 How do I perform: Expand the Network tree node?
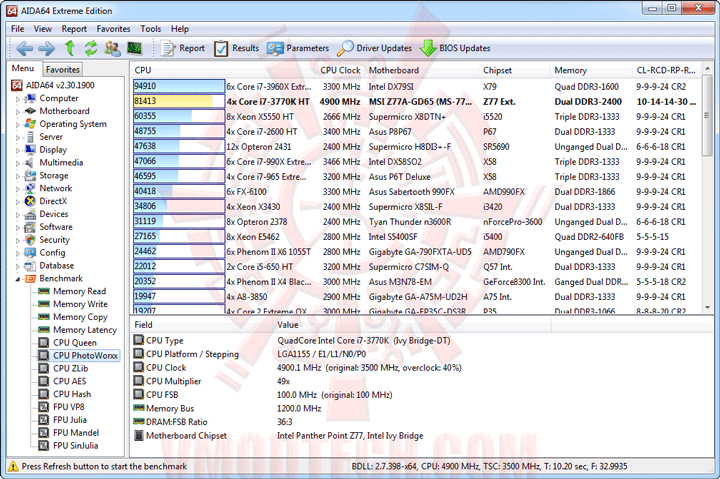[x=18, y=189]
